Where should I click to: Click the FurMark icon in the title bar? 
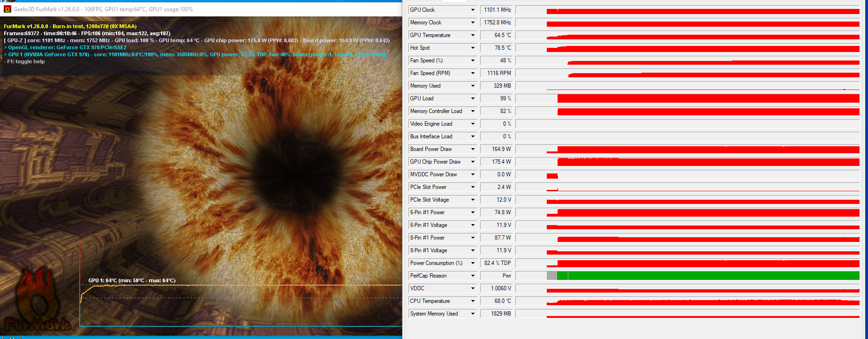[x=7, y=9]
